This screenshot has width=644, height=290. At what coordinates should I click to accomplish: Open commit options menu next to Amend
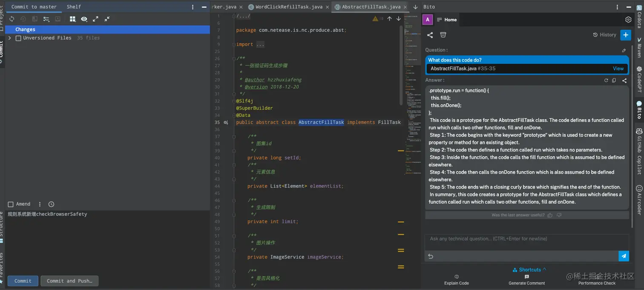(x=40, y=204)
